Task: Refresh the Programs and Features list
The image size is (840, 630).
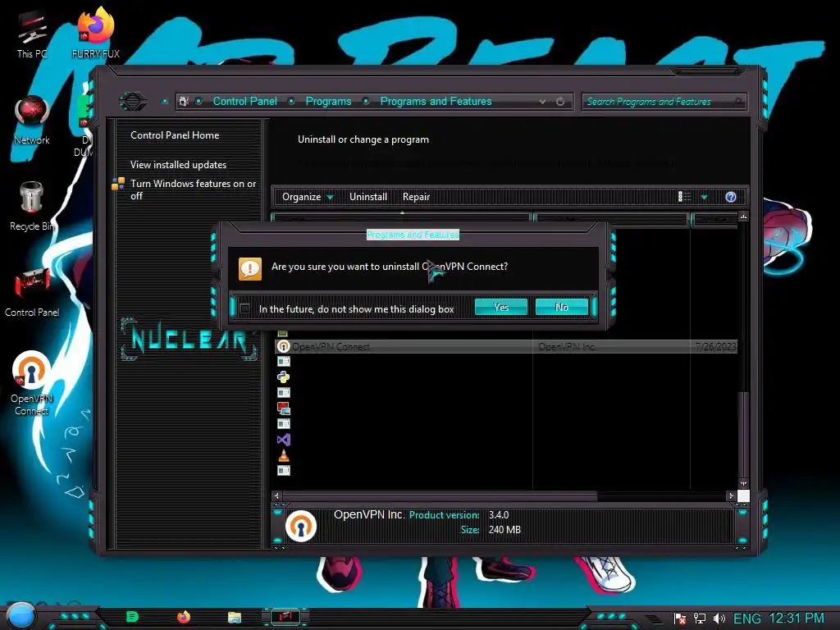Action: (x=560, y=101)
